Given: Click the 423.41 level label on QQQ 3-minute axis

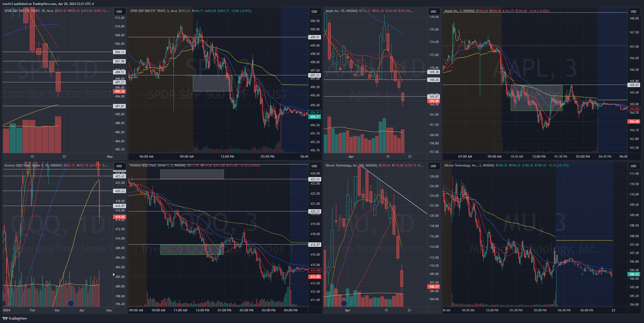Looking at the screenshot, I should (315, 179).
